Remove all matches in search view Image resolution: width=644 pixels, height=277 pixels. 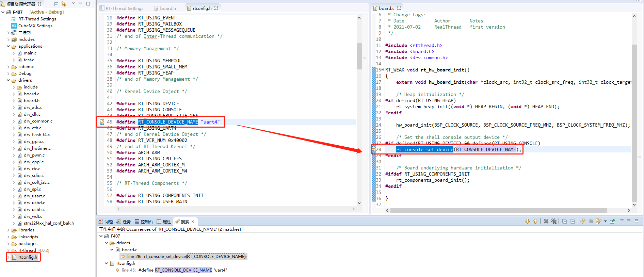coord(554,221)
